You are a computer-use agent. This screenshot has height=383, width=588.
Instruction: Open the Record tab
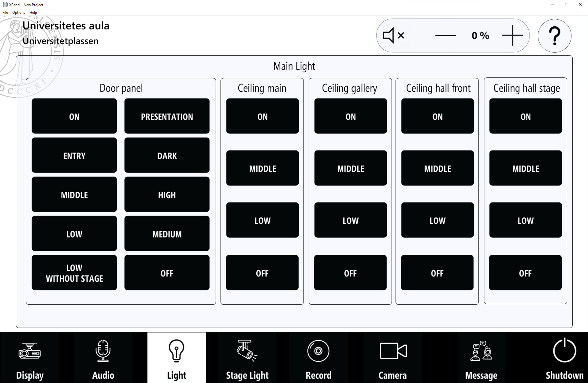pyautogui.click(x=318, y=358)
